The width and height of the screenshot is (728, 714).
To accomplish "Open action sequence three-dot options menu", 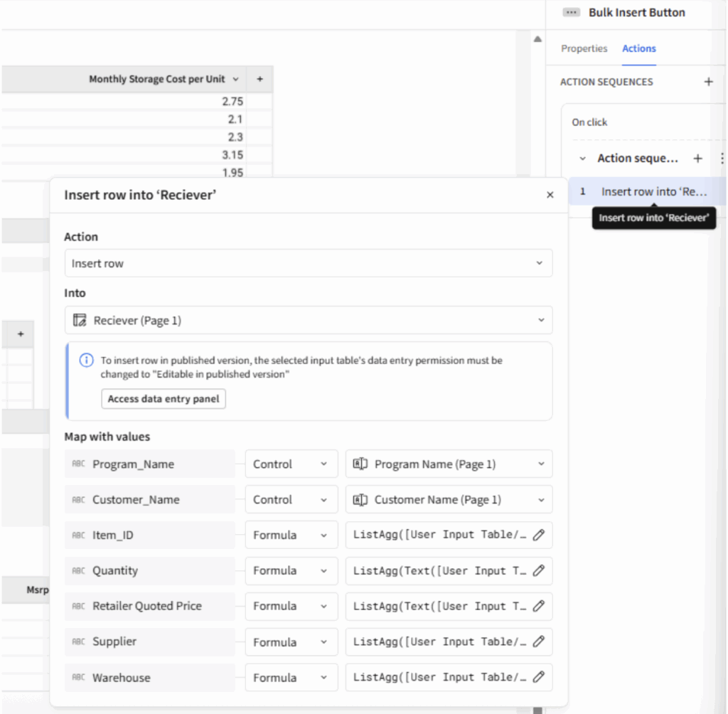I will click(x=722, y=159).
